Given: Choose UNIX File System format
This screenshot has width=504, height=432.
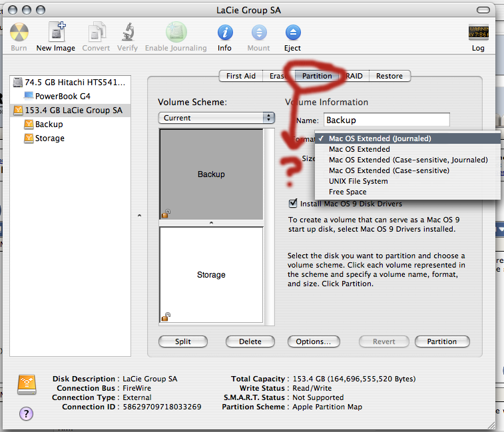Looking at the screenshot, I should coord(407,181).
